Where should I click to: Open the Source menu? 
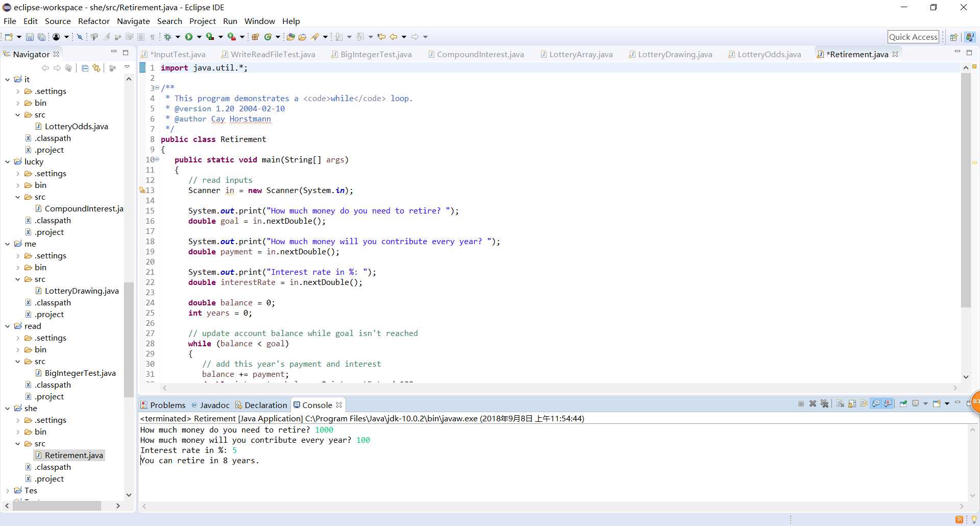58,21
